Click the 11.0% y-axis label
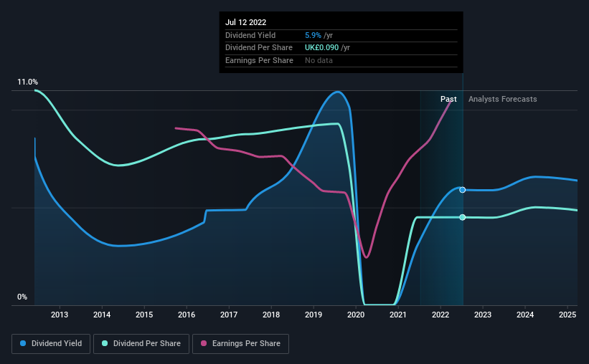Screen dimensions: 589x364 click(x=27, y=82)
